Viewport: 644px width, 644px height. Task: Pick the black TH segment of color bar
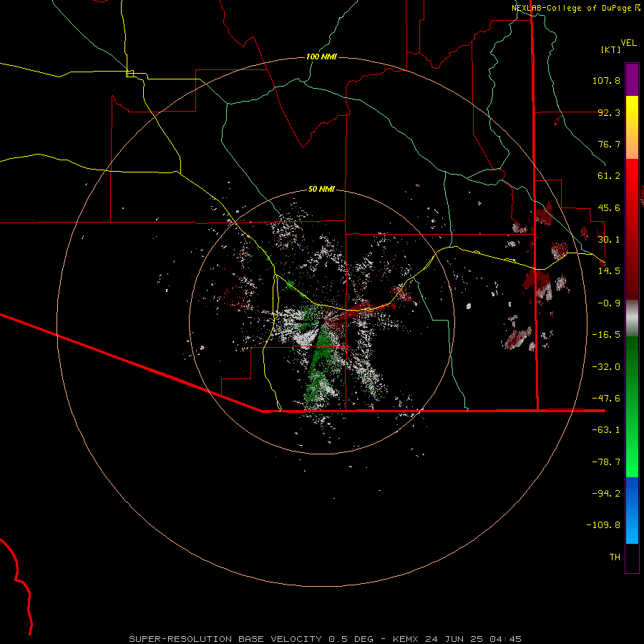pos(632,558)
